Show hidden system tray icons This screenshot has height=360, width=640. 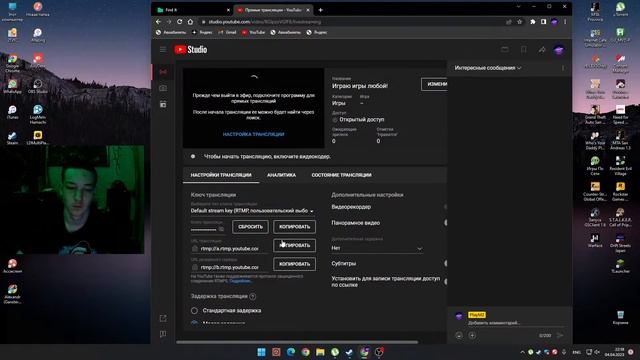pos(522,352)
